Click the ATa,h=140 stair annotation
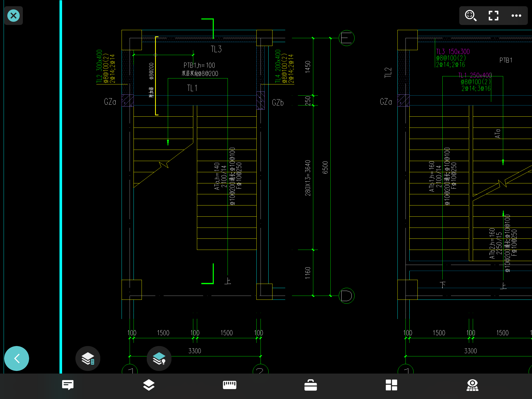The height and width of the screenshot is (399, 532). point(217,176)
